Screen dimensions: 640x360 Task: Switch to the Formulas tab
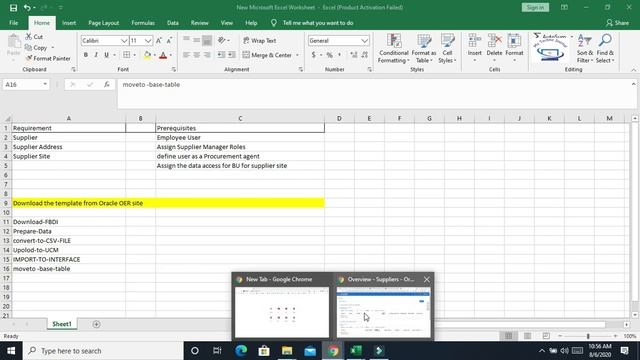coord(143,23)
